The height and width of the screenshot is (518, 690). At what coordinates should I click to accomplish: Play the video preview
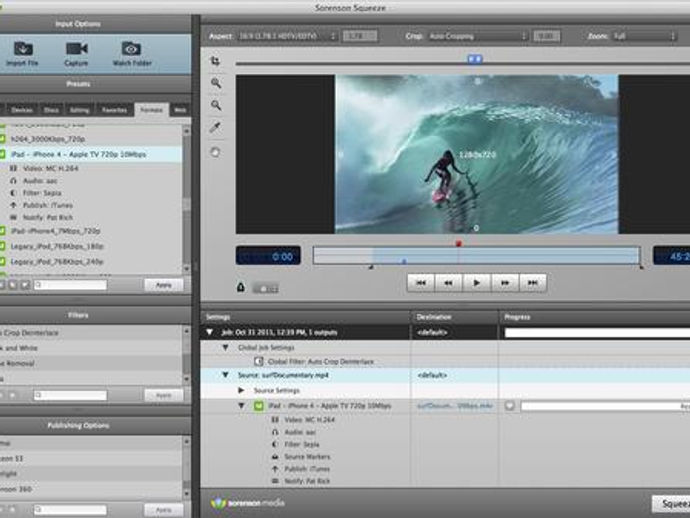coord(477,283)
